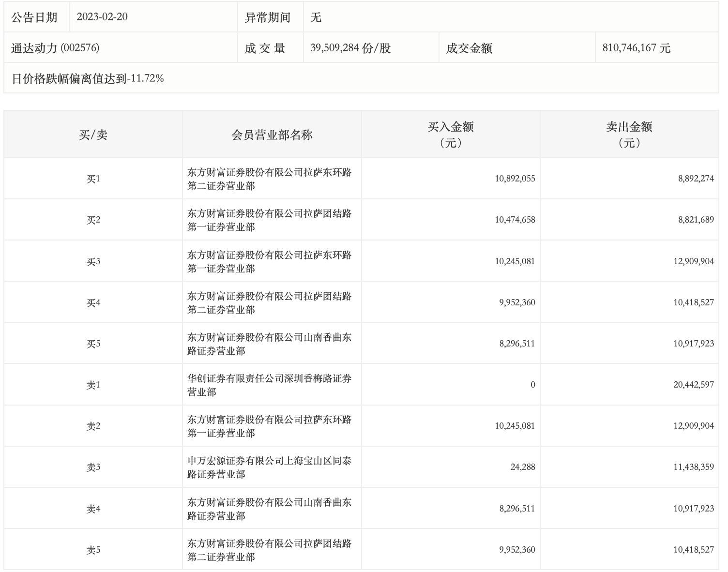Select buy amount 10,474,658
Screen dimensions: 728x572
[x=515, y=220]
